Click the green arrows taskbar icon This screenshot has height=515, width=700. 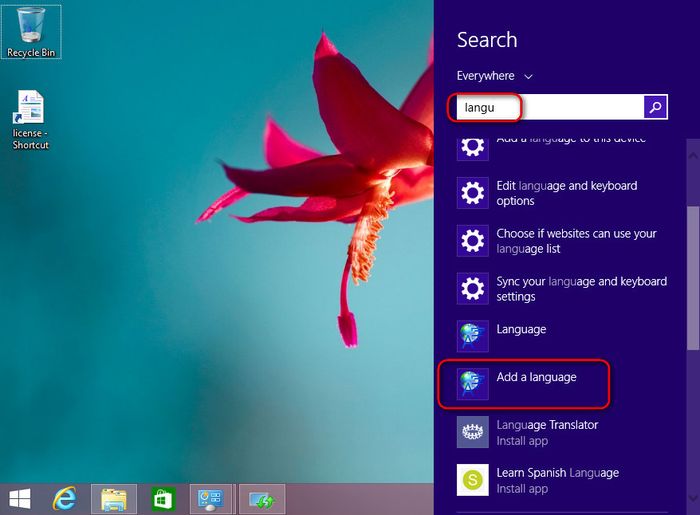[x=261, y=498]
